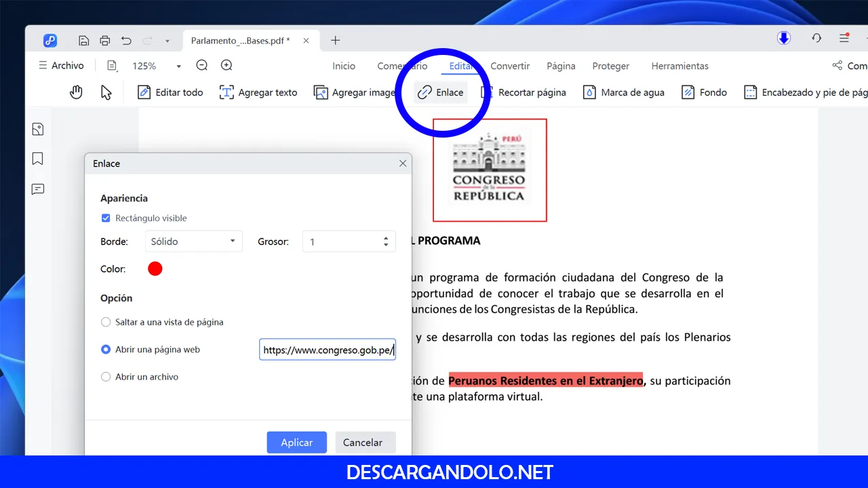Open the 125% zoom level dropdown
This screenshot has width=868, height=488.
click(x=178, y=66)
